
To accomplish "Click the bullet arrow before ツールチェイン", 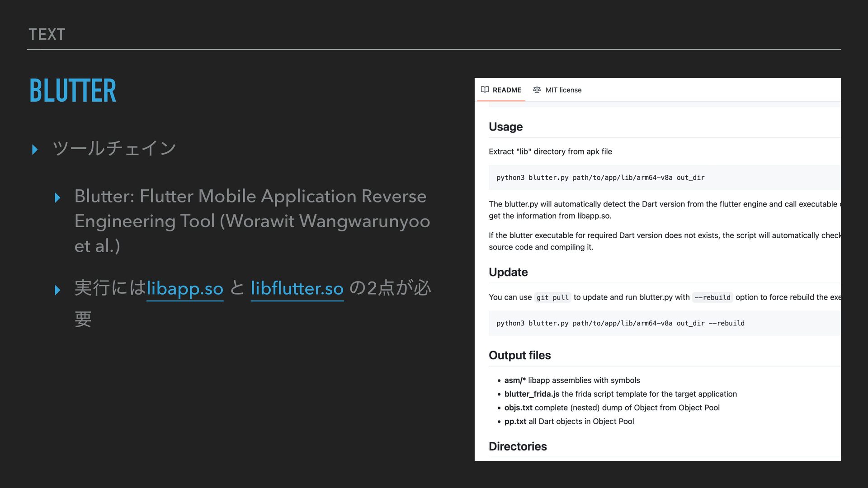I will pyautogui.click(x=35, y=150).
